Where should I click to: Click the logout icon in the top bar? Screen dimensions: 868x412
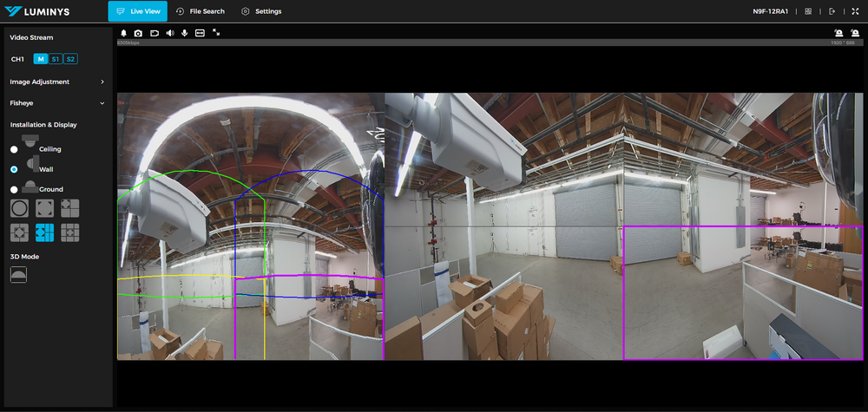[832, 11]
